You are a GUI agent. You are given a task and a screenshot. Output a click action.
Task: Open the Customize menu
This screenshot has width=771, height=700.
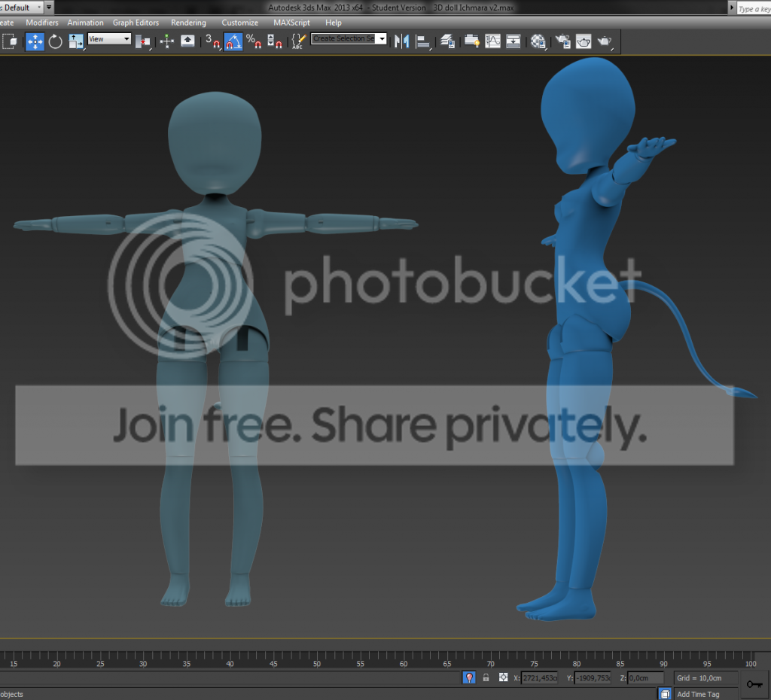pos(240,23)
